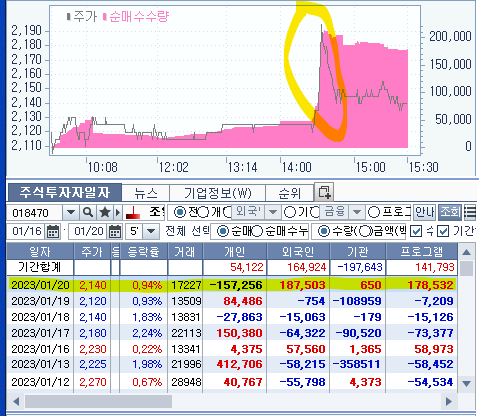The height and width of the screenshot is (416, 479).
Task: Open the 뉴스 tab
Action: click(x=146, y=193)
